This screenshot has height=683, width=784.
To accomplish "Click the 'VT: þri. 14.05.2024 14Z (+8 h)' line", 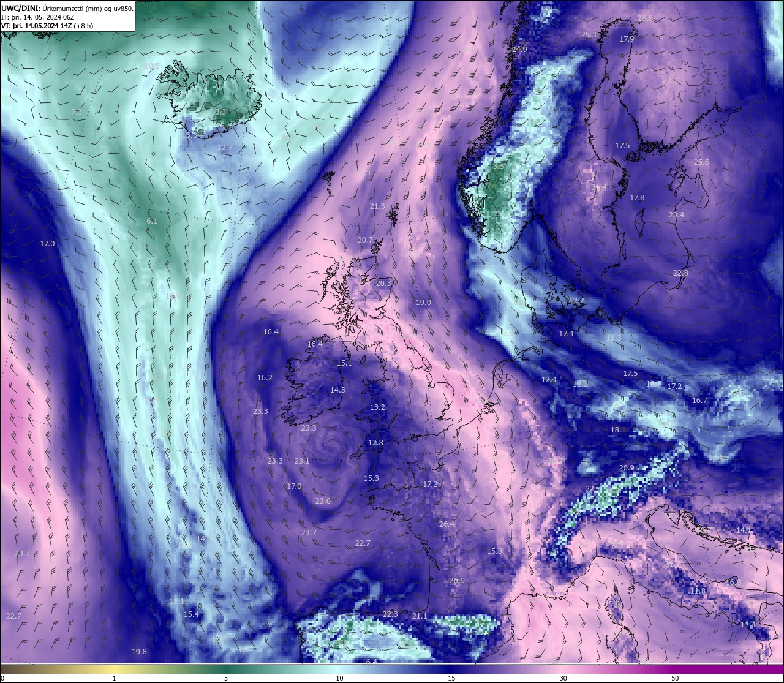I will [x=47, y=26].
